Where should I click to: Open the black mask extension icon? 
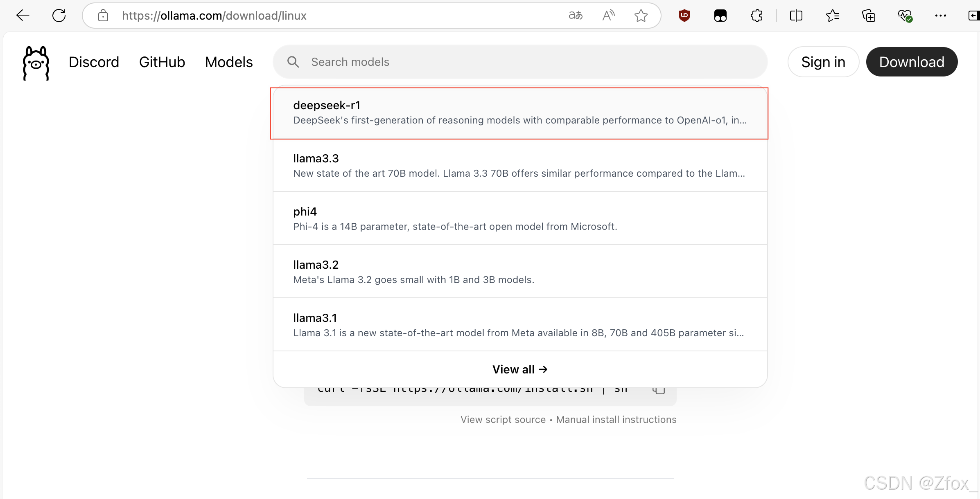(720, 16)
